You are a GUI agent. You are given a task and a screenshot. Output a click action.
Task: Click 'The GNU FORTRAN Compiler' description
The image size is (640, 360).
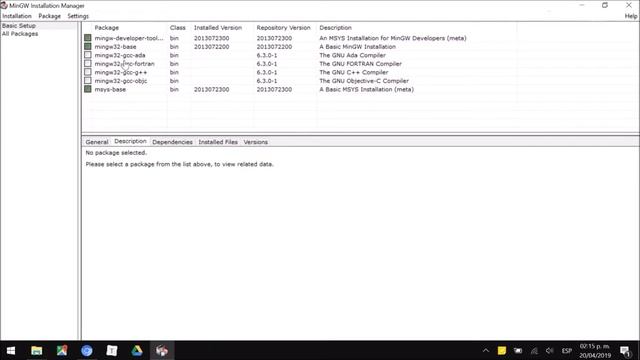(x=360, y=64)
